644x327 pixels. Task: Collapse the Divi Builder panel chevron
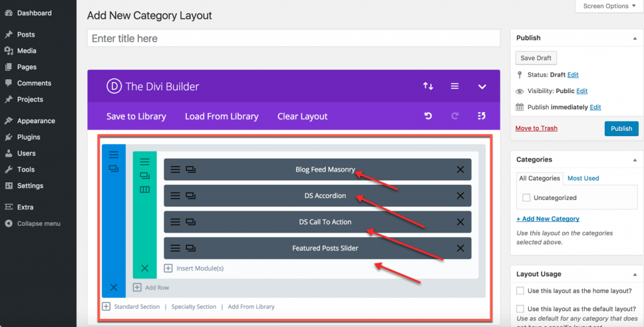[482, 87]
